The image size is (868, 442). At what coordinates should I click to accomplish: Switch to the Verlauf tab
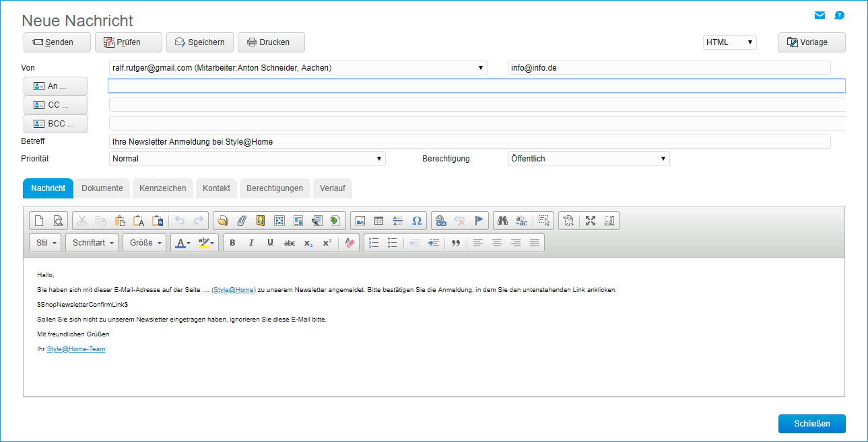click(x=333, y=188)
